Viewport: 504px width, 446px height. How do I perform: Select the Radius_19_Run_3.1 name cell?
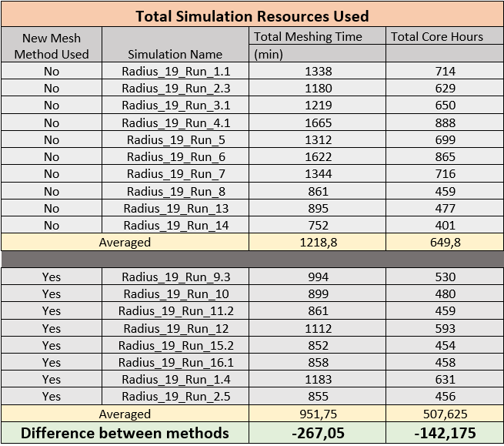click(x=175, y=106)
